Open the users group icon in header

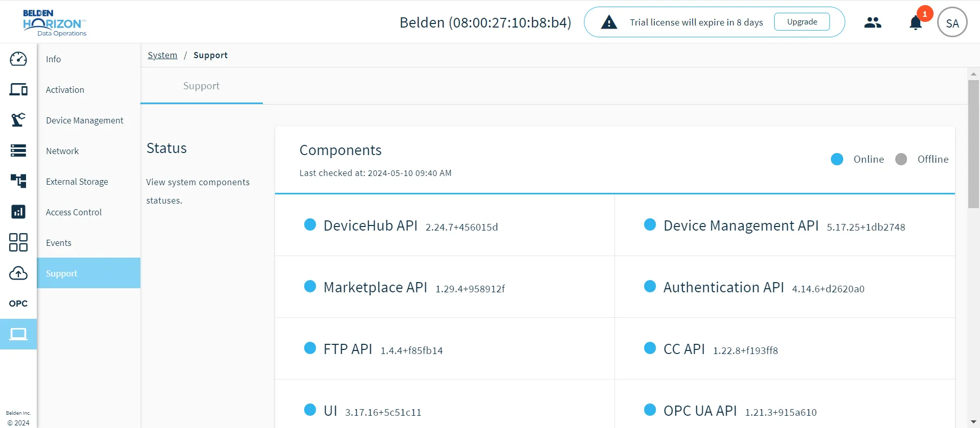coord(873,22)
